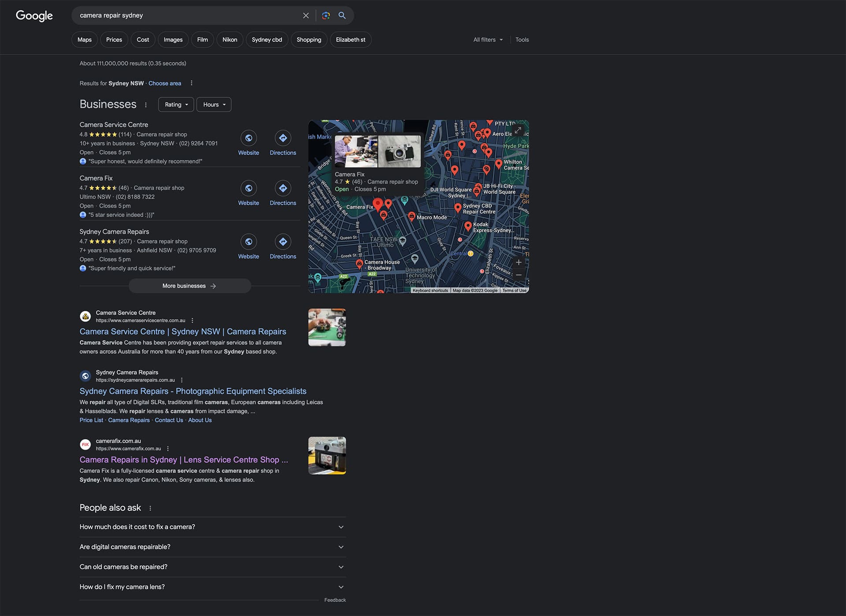The height and width of the screenshot is (616, 846).
Task: Select the Images filter chip
Action: point(173,40)
